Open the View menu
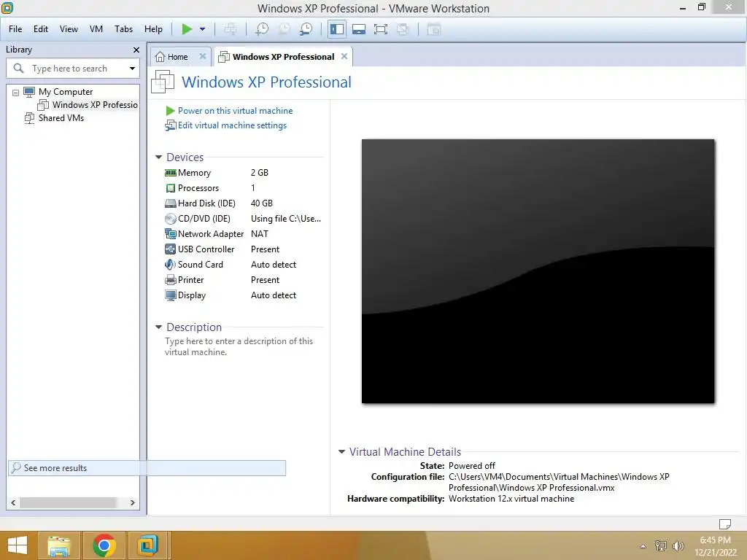 click(x=69, y=29)
